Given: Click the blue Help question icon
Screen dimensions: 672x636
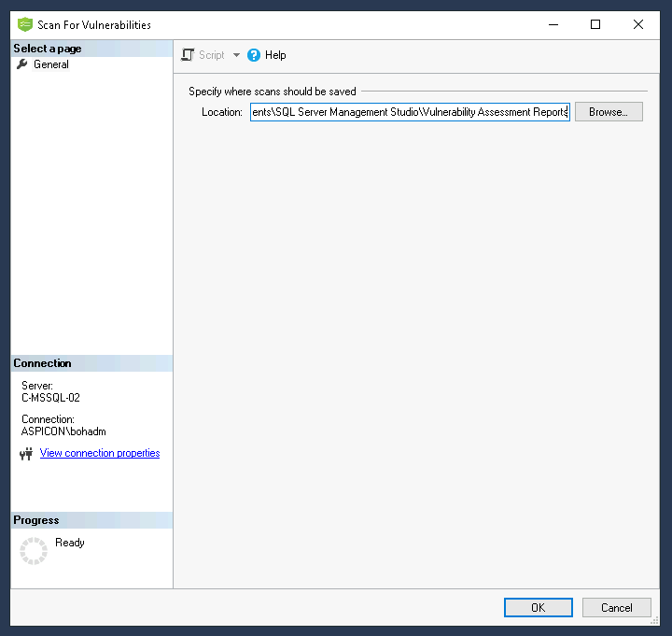Looking at the screenshot, I should click(x=254, y=55).
